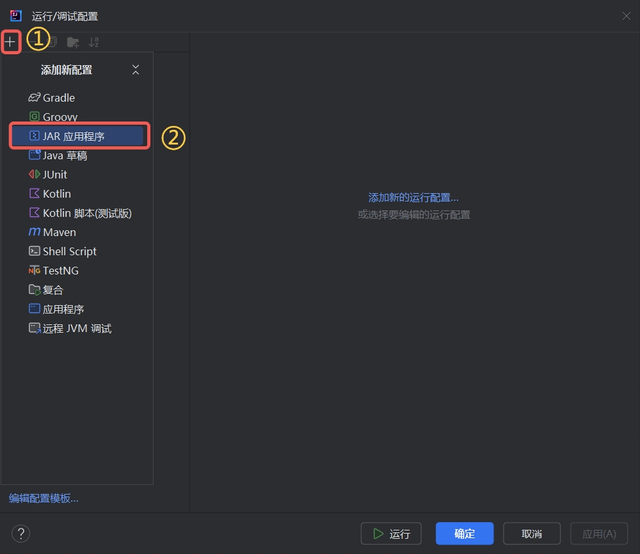Choose 应用程序 application configuration
This screenshot has height=554, width=640.
click(x=78, y=309)
